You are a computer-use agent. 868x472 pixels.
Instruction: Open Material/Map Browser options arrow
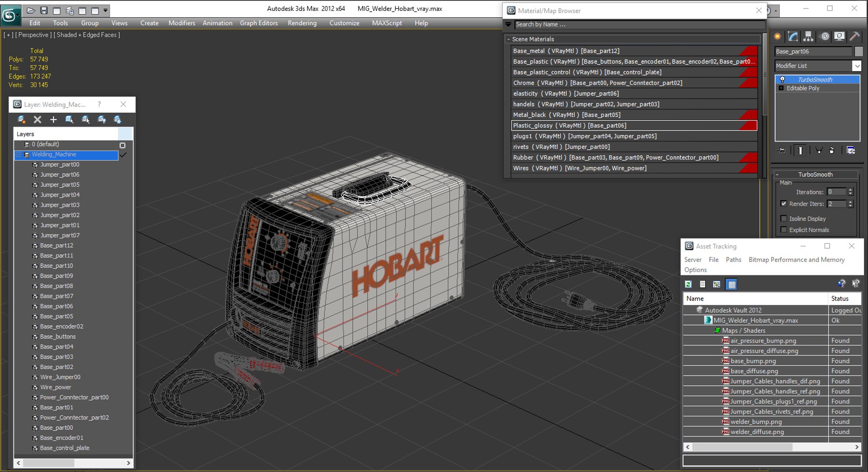(x=509, y=24)
